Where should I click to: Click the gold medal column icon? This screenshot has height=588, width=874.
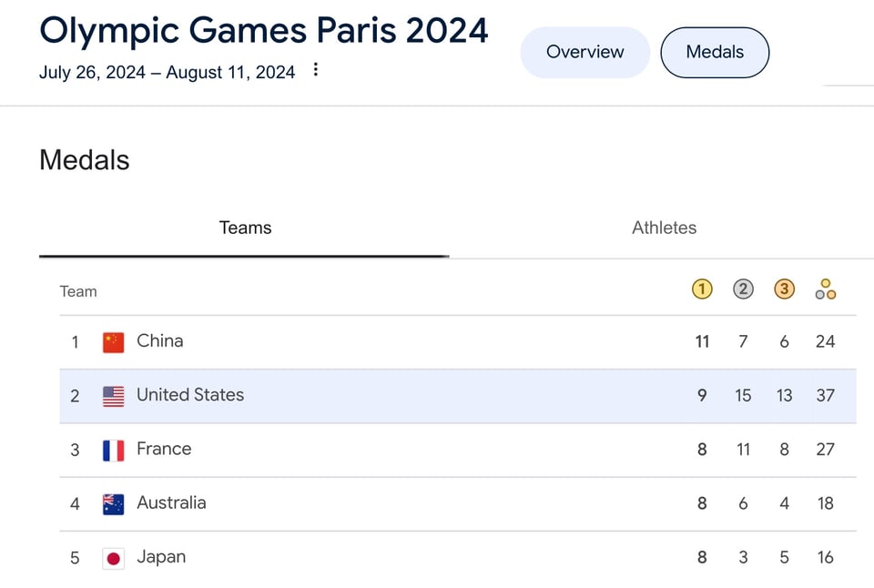pyautogui.click(x=701, y=289)
